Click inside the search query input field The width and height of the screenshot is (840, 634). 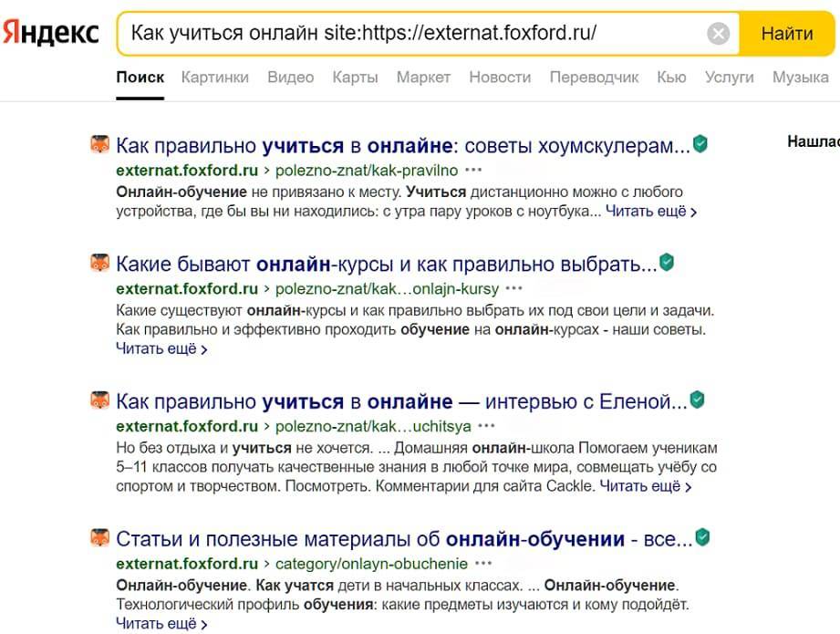click(x=410, y=34)
